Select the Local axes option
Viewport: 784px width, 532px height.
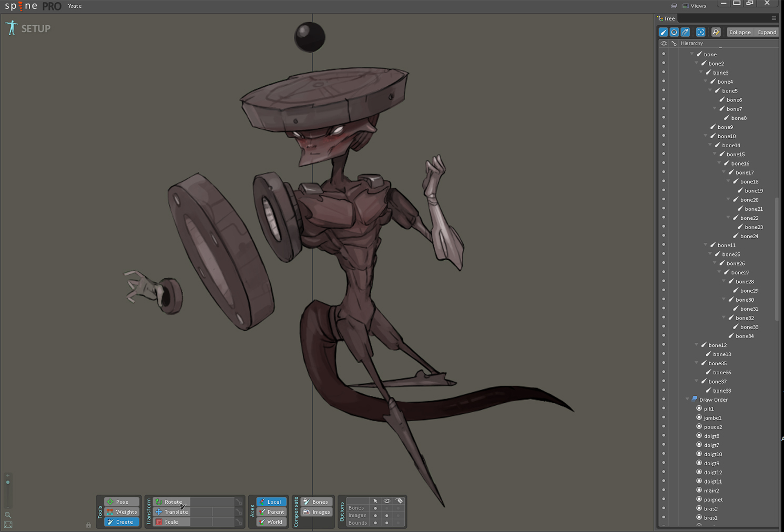pyautogui.click(x=271, y=502)
